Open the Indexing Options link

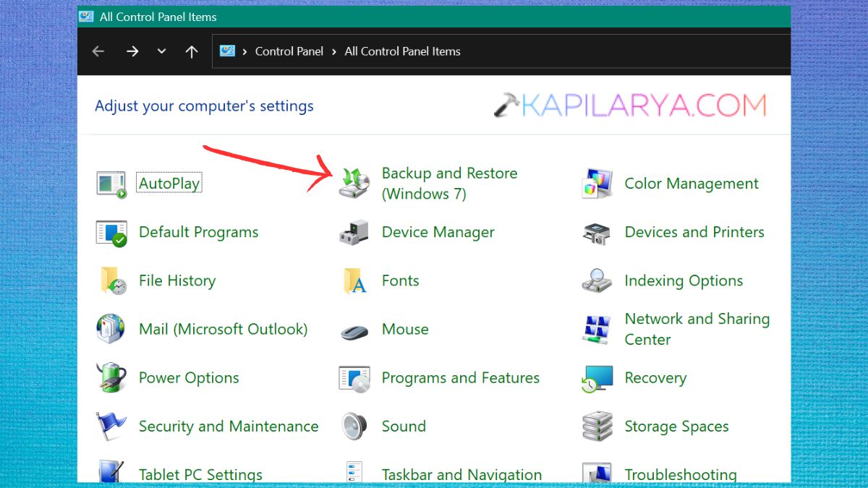pos(684,281)
